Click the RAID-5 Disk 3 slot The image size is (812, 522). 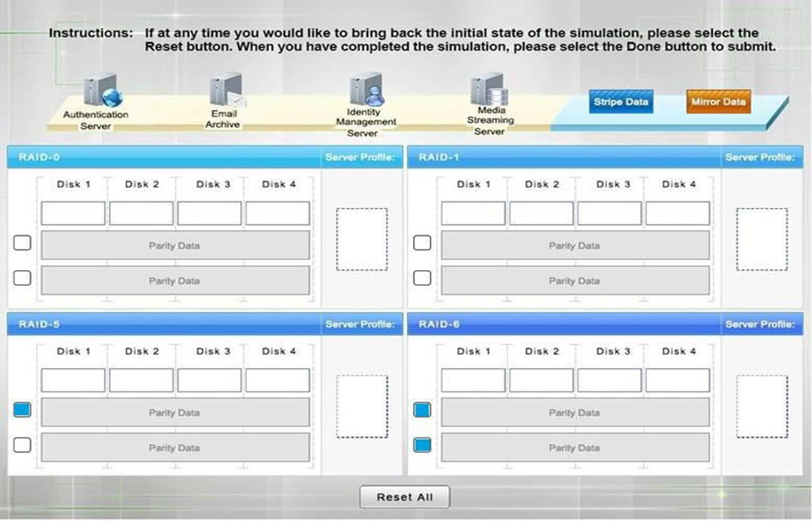[209, 380]
